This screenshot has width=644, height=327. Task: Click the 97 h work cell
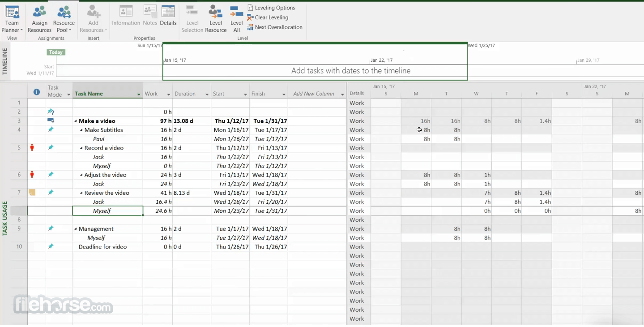point(158,121)
